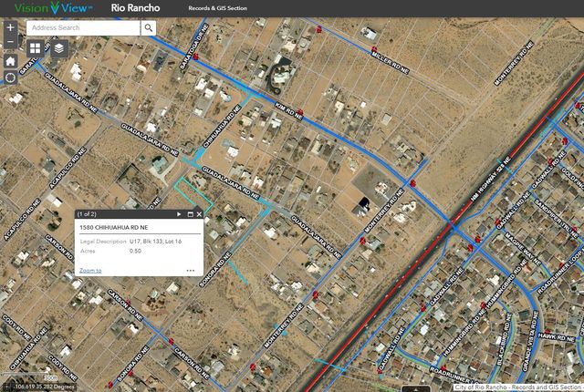Viewport: 584px width, 392px height.
Task: Find my location on the map
Action: point(10,77)
